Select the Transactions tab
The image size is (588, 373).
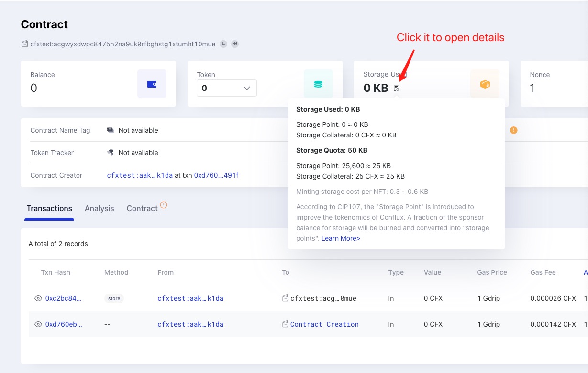[49, 208]
